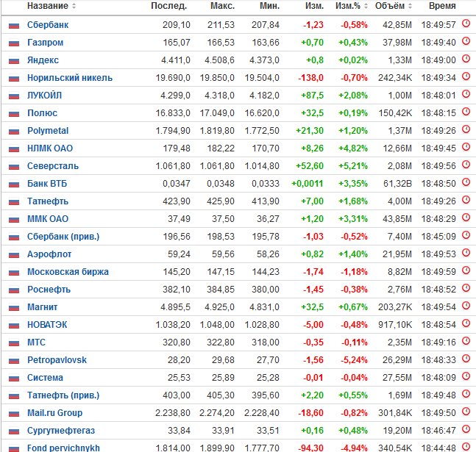This screenshot has height=452, width=476.
Task: Click the Макс. column header
Action: pyautogui.click(x=222, y=6)
